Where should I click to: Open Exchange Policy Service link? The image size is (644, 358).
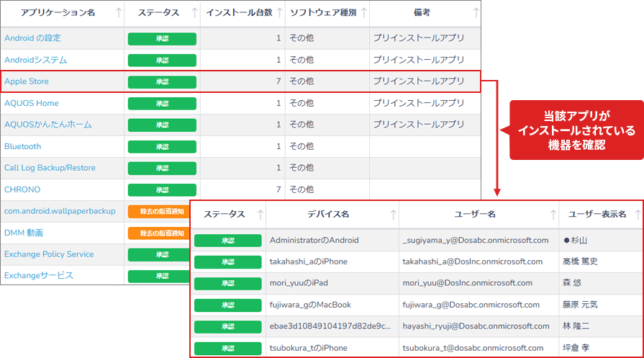[x=49, y=254]
